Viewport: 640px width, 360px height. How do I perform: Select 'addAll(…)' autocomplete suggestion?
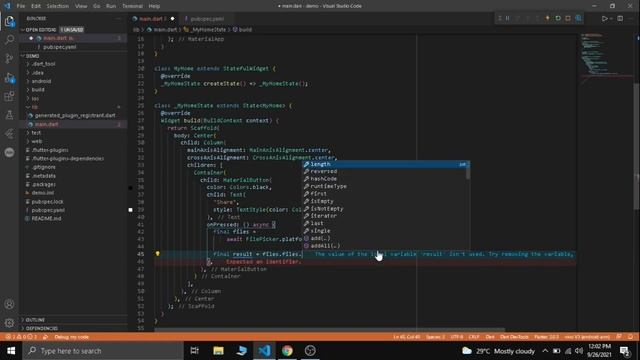click(385, 246)
